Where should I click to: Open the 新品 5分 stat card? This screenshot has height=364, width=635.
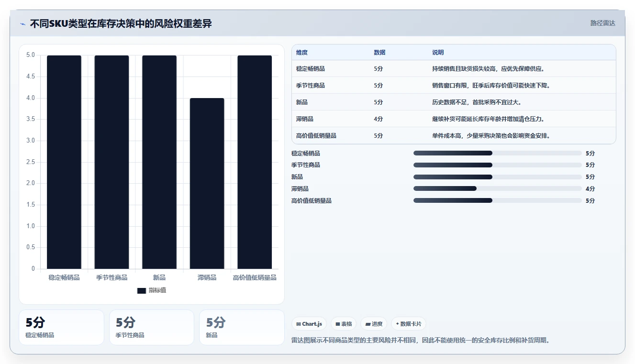click(x=242, y=327)
